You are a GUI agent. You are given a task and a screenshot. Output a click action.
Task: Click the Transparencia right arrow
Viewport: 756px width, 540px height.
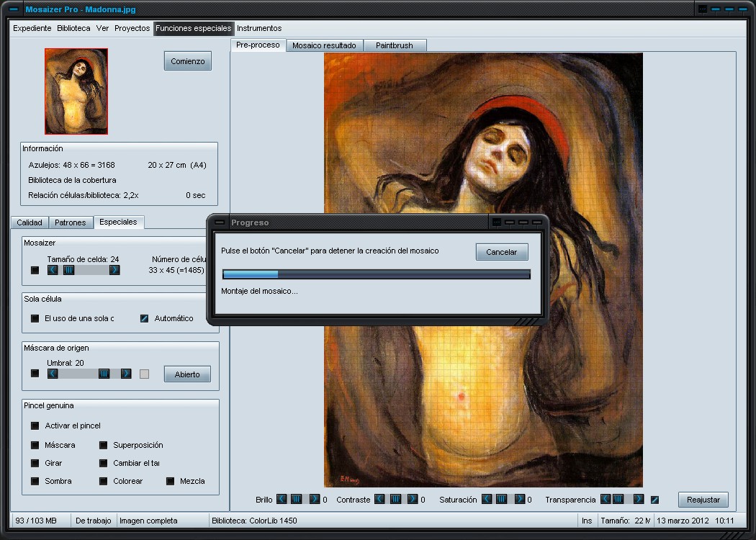639,499
